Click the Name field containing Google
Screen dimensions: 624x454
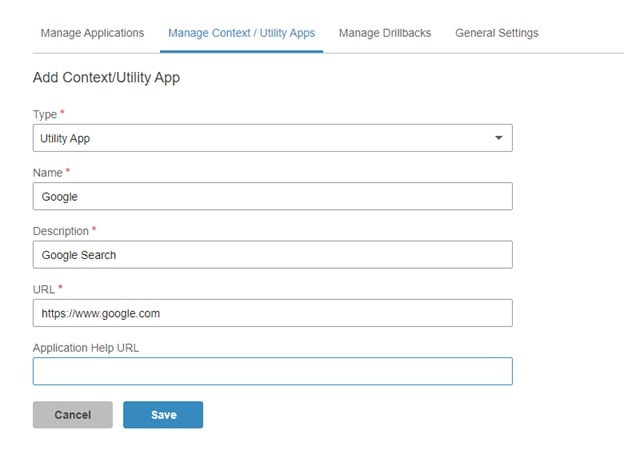(x=273, y=196)
